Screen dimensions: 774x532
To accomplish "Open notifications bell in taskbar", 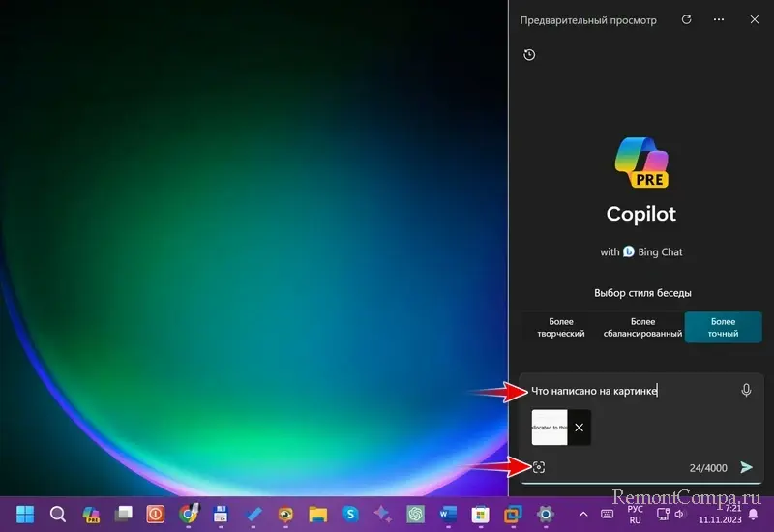I will 753,514.
